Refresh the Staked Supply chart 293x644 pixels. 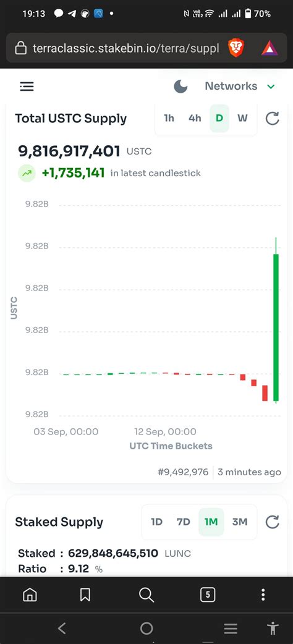272,522
